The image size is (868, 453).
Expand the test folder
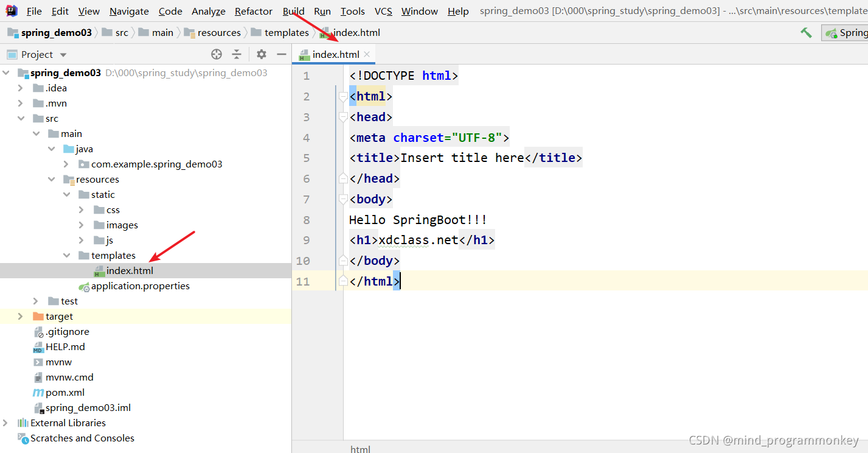pos(36,301)
